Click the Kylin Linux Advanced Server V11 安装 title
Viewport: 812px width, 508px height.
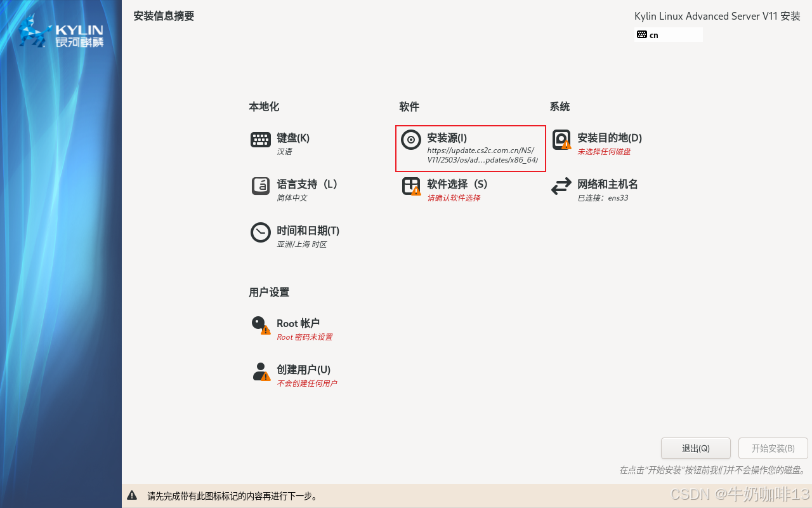point(717,16)
